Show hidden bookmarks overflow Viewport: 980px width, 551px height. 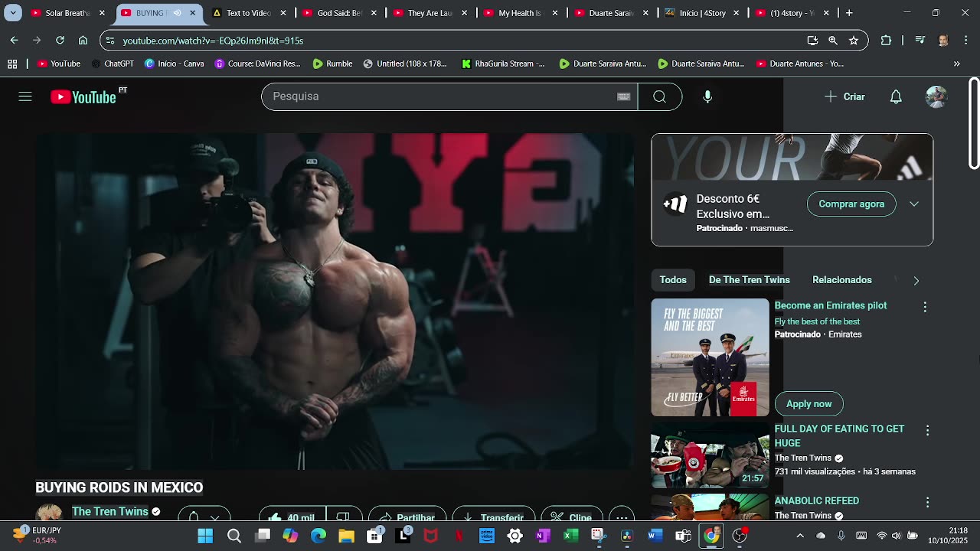click(956, 64)
